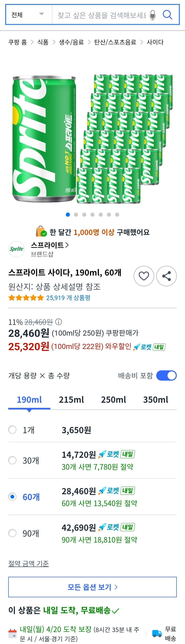Select the 1개 quantity radio option

point(13,430)
